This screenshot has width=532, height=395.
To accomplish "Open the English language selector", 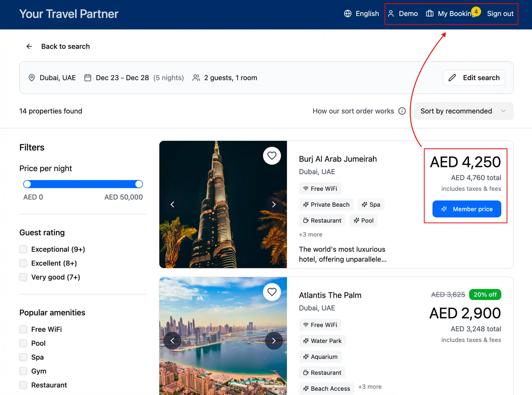I will click(361, 14).
